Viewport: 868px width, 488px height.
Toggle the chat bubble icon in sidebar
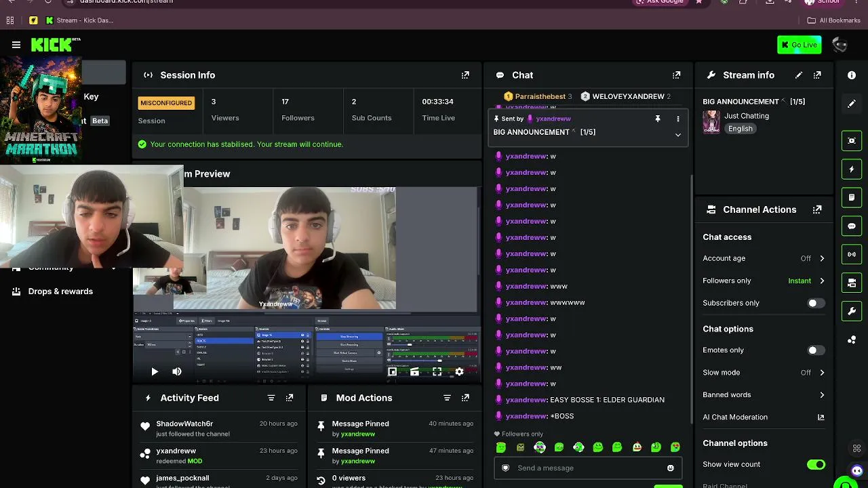coord(852,226)
